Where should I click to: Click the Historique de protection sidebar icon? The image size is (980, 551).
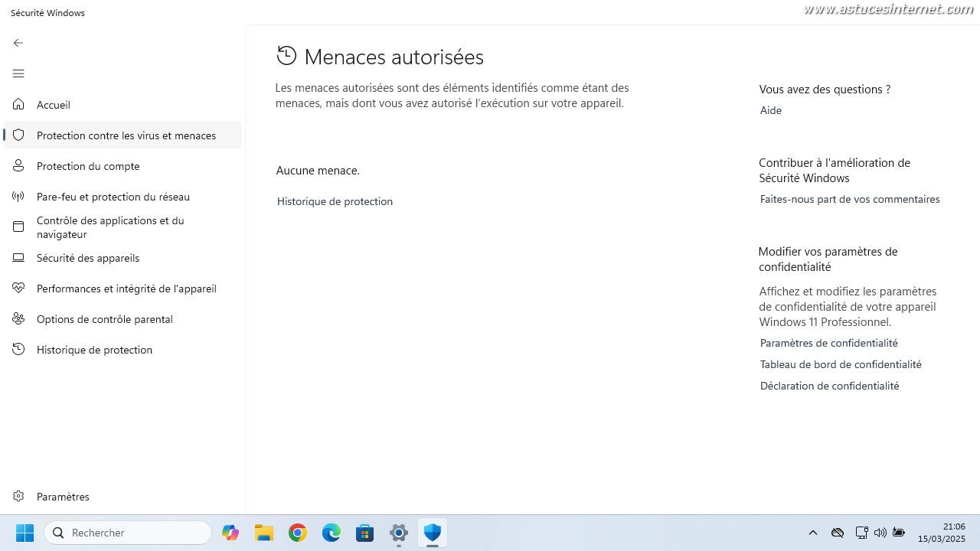pyautogui.click(x=19, y=350)
